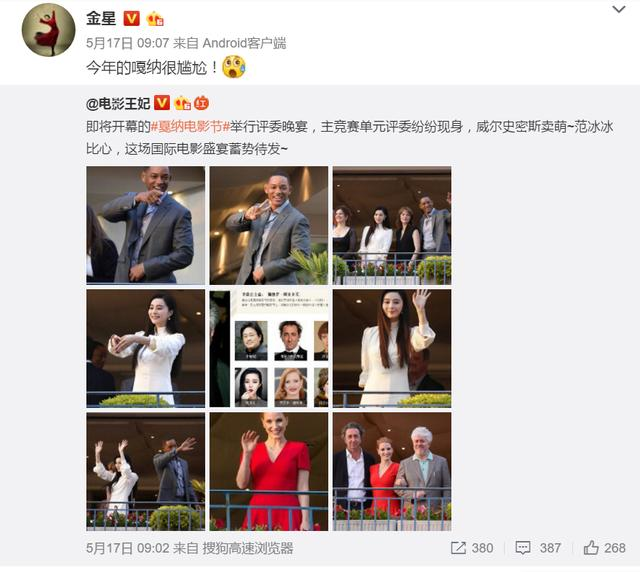The width and height of the screenshot is (640, 572).
Task: Open 金星's profile avatar
Action: (48, 30)
